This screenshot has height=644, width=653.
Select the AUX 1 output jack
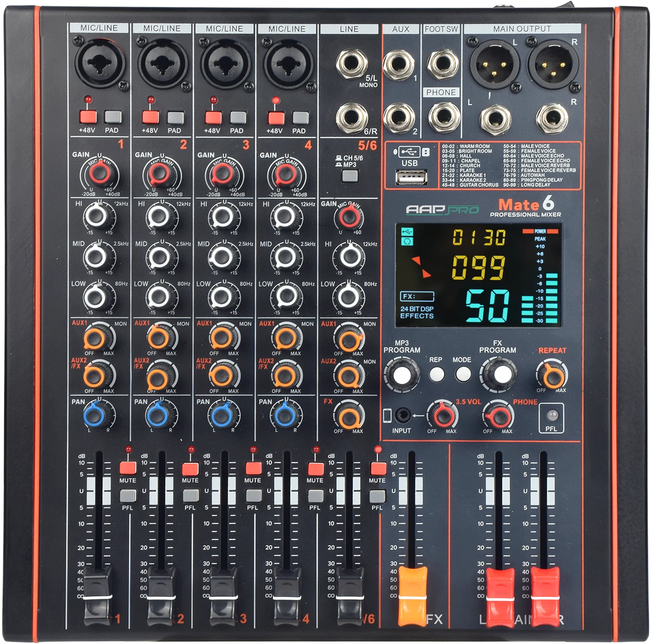398,65
